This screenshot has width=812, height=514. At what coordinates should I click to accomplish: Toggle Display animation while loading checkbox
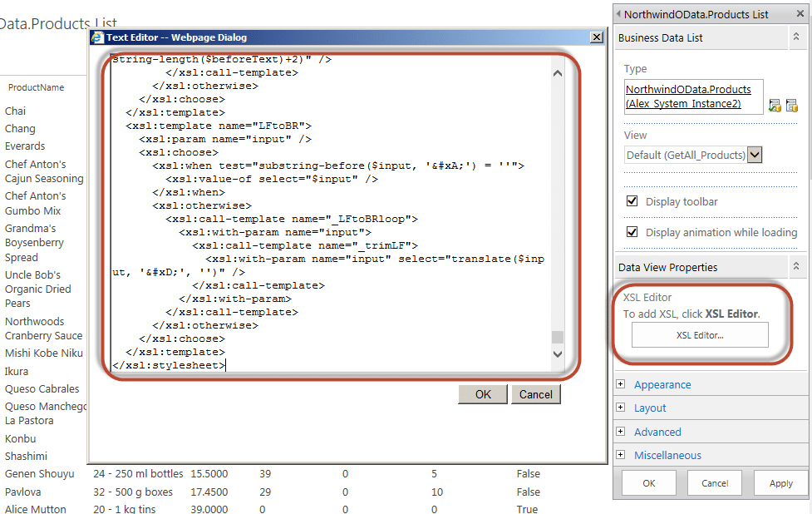tap(632, 231)
